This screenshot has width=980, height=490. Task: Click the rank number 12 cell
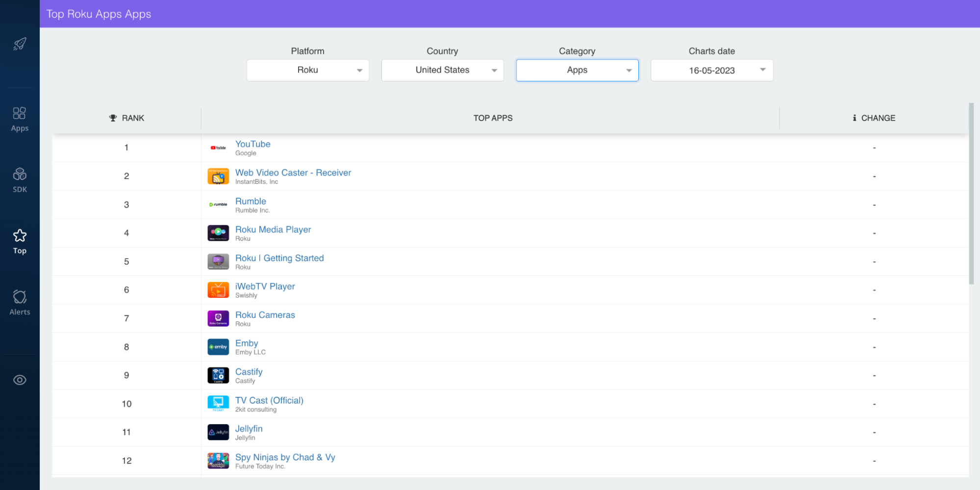126,461
